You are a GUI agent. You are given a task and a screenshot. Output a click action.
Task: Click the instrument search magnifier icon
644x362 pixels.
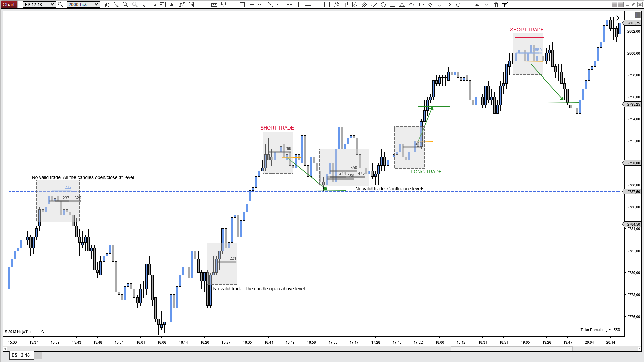[60, 4]
